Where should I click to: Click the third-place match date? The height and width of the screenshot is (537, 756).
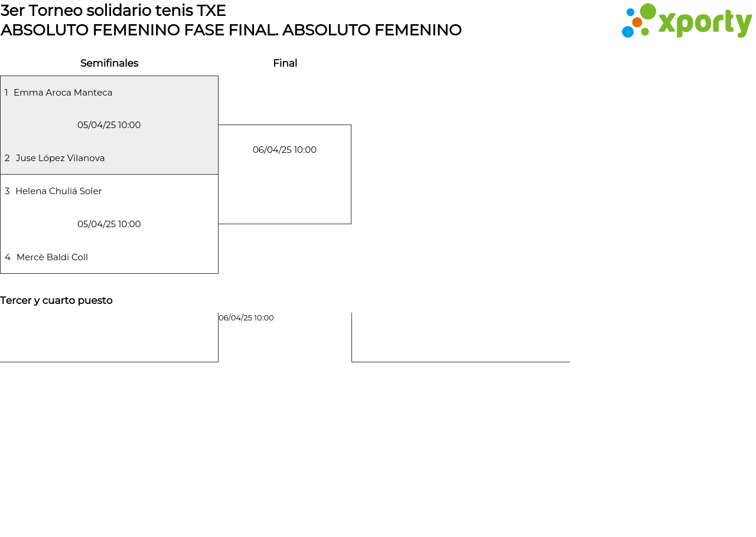coord(246,318)
